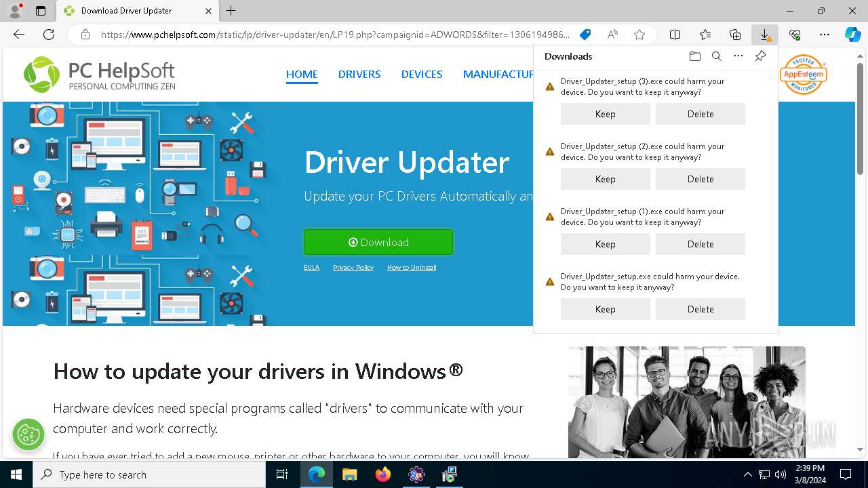The width and height of the screenshot is (868, 488).
Task: Delete Driver_Updater_setup (3).exe
Action: pyautogui.click(x=701, y=114)
